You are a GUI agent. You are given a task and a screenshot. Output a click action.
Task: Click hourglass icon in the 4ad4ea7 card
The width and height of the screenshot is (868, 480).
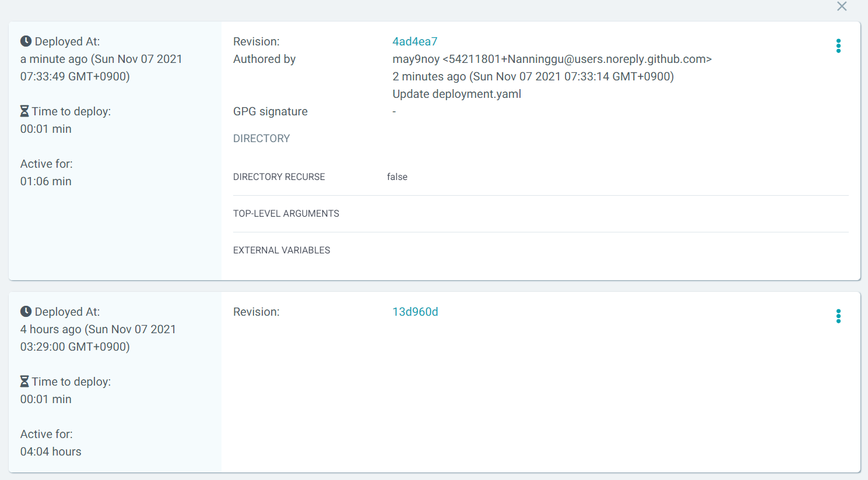click(x=24, y=111)
